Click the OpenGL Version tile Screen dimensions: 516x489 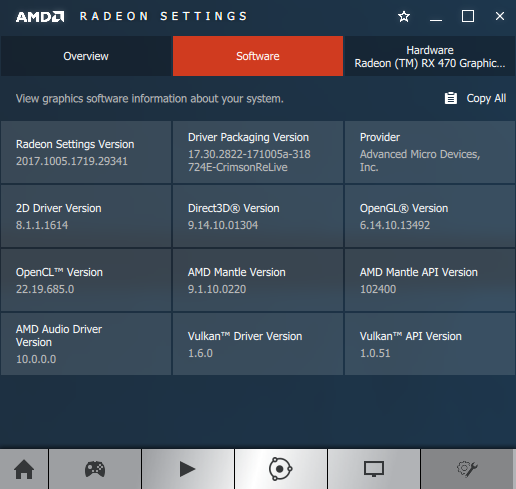(x=430, y=216)
